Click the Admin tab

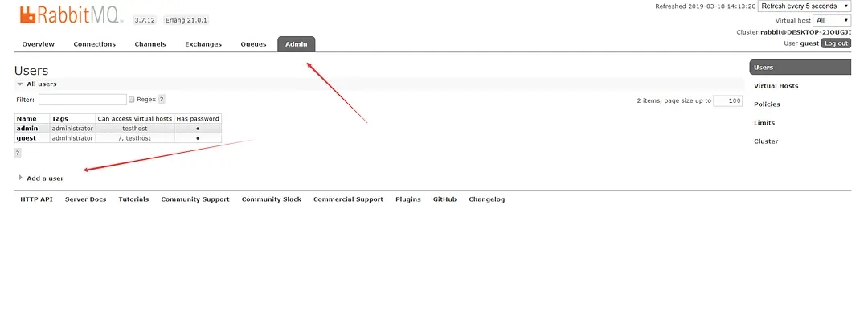point(296,44)
